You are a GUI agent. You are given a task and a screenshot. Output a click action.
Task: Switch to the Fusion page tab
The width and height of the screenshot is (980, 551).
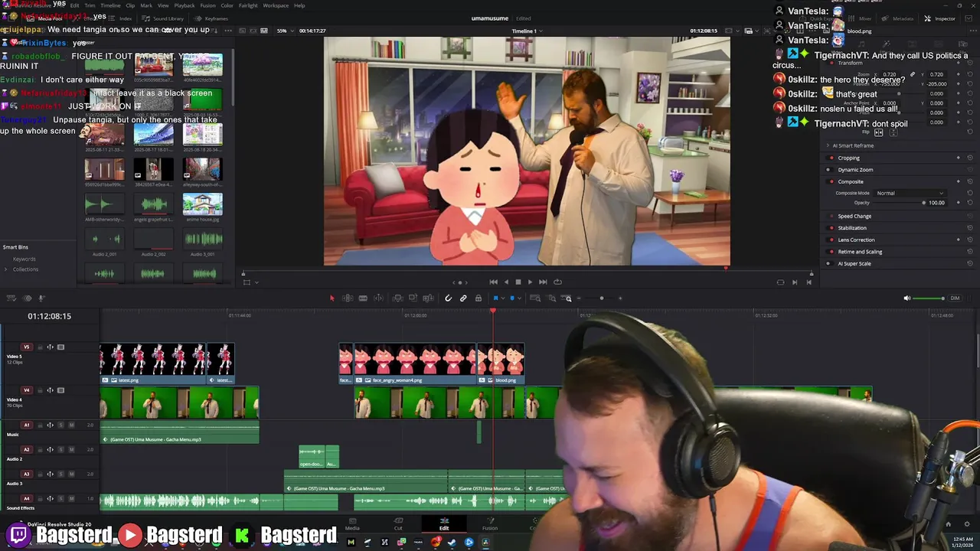490,523
